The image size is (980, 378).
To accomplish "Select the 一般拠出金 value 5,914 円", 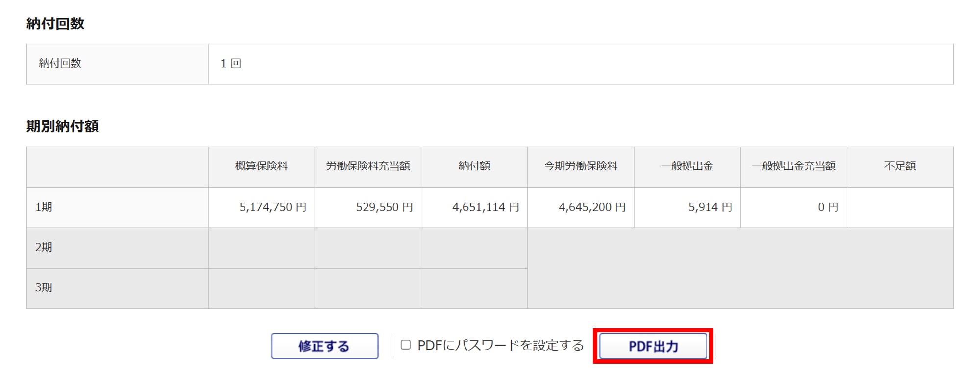I will point(710,207).
